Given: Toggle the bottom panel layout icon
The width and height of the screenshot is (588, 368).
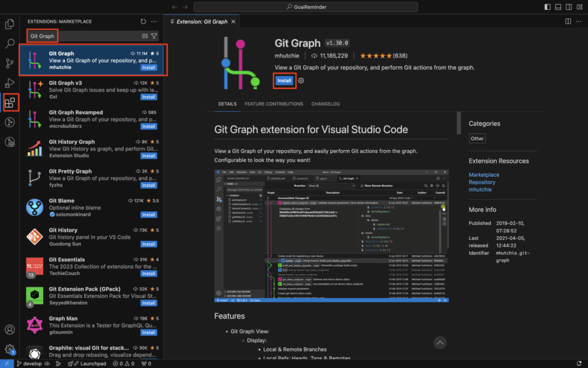Looking at the screenshot, I should tap(558, 7).
